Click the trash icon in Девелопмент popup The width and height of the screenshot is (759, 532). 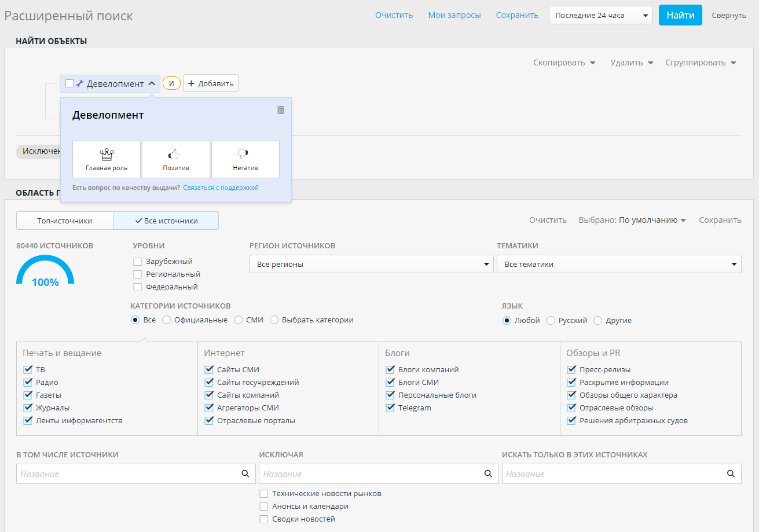[x=281, y=110]
